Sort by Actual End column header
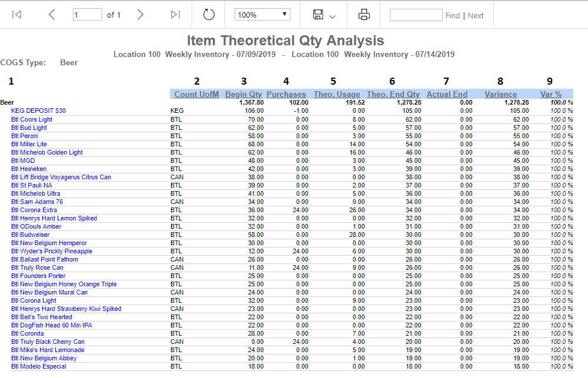 [447, 94]
